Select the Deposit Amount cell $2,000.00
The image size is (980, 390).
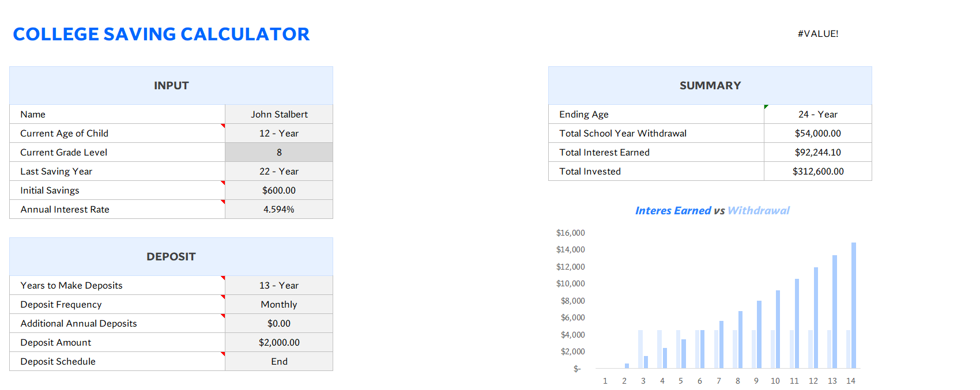point(279,342)
